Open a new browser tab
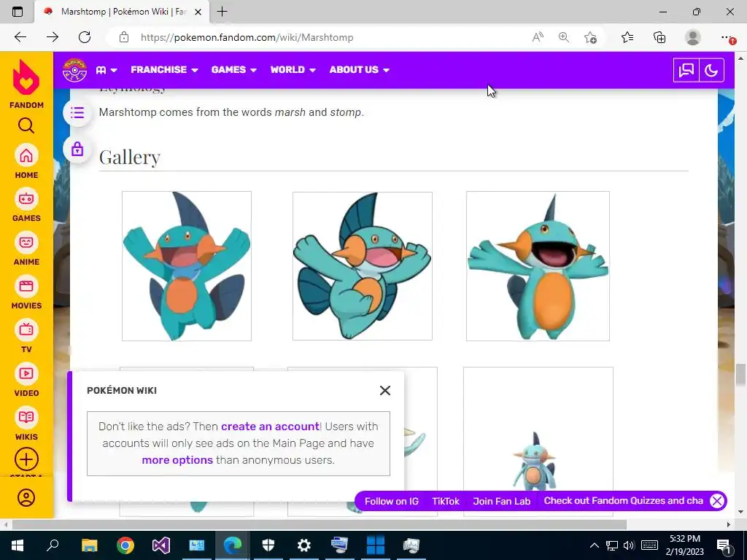The width and height of the screenshot is (747, 560). click(x=222, y=12)
